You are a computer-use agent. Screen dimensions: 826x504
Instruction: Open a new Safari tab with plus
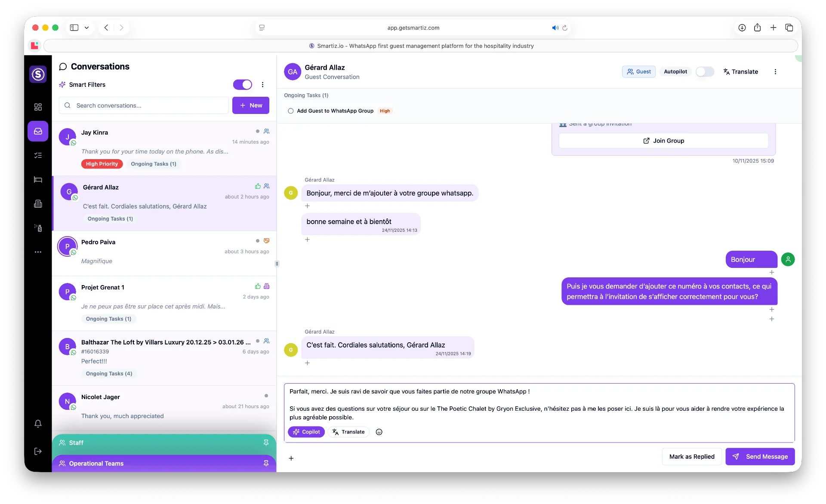click(773, 28)
